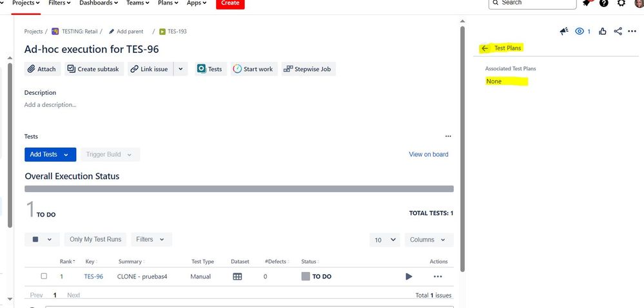The image size is (644, 308).
Task: Open the Teams menu
Action: tap(138, 3)
